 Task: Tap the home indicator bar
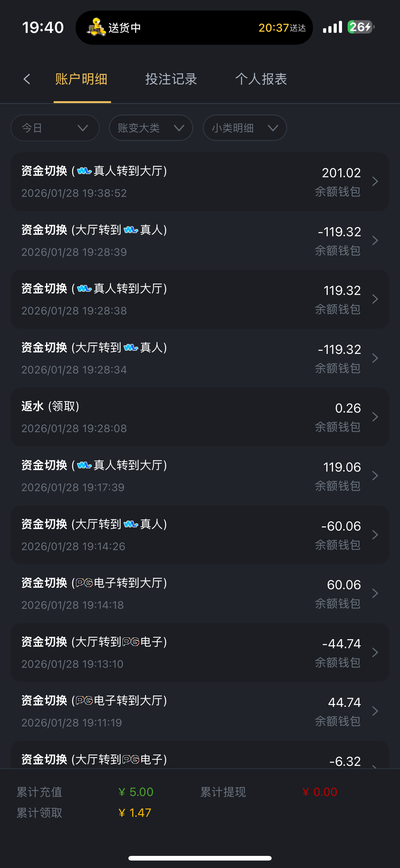click(200, 858)
